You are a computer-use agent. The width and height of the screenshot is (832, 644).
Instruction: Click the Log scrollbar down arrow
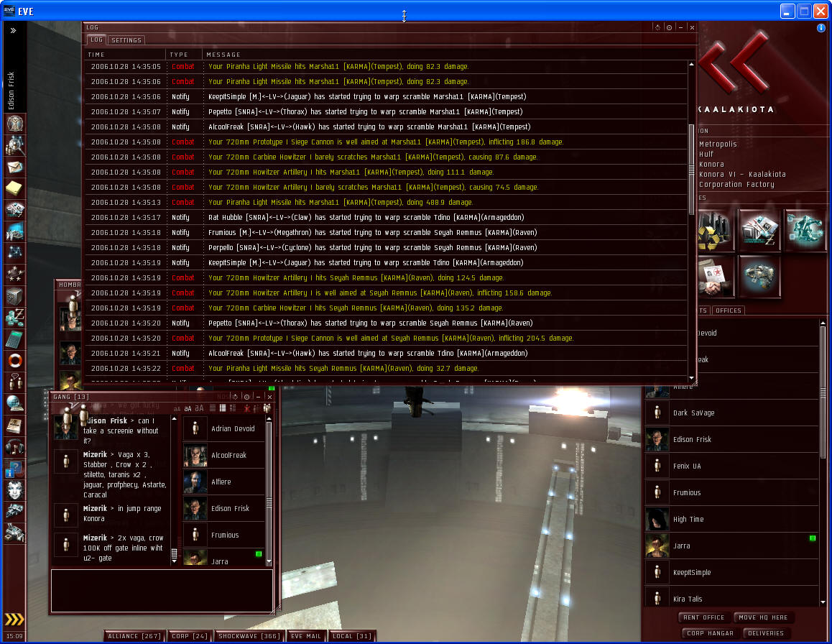[x=691, y=378]
